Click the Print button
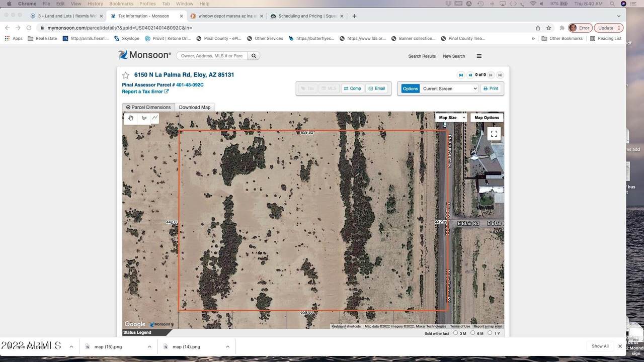This screenshot has height=362, width=644. (x=491, y=88)
